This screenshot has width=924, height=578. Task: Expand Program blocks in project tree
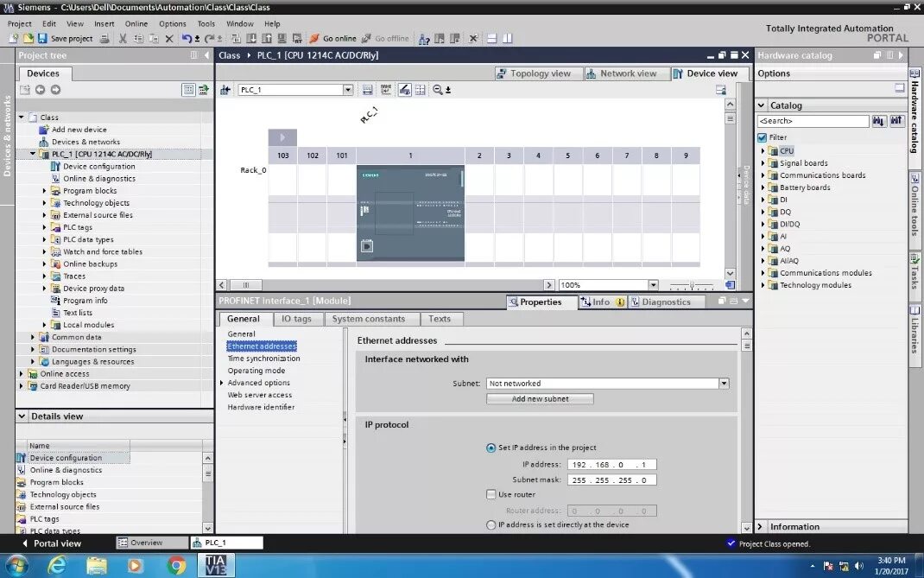[44, 190]
